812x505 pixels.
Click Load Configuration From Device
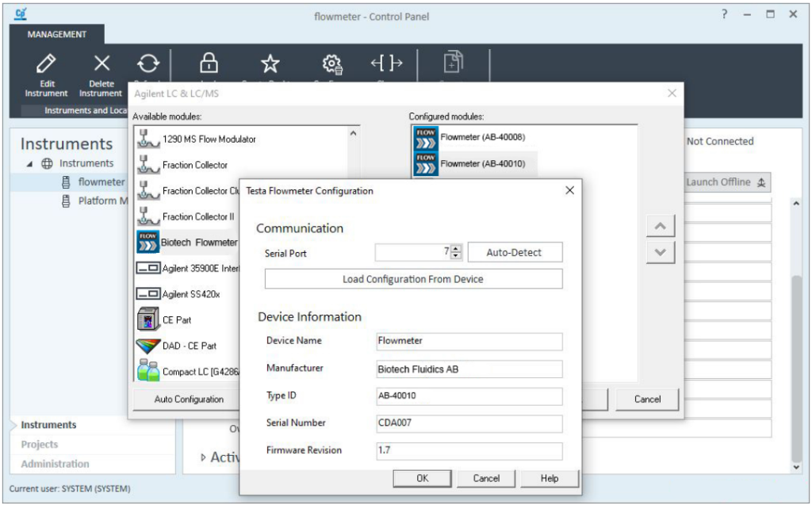pyautogui.click(x=413, y=279)
